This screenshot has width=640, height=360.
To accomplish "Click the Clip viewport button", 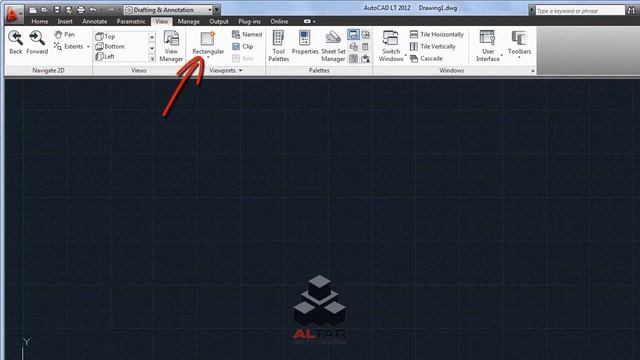I will 243,47.
